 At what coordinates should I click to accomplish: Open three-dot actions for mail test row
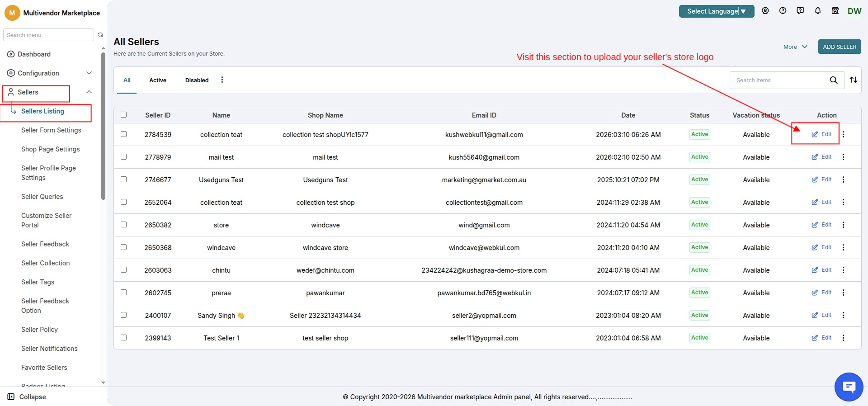point(843,157)
